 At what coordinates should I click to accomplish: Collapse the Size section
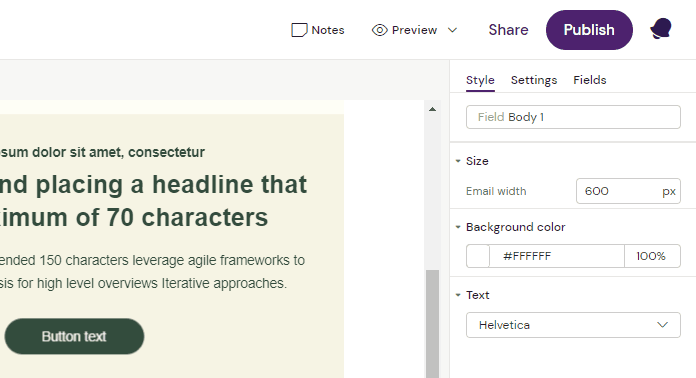coord(458,161)
